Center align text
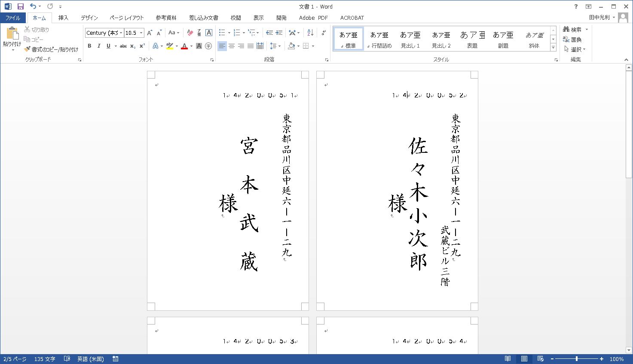The height and width of the screenshot is (364, 633). click(x=231, y=46)
